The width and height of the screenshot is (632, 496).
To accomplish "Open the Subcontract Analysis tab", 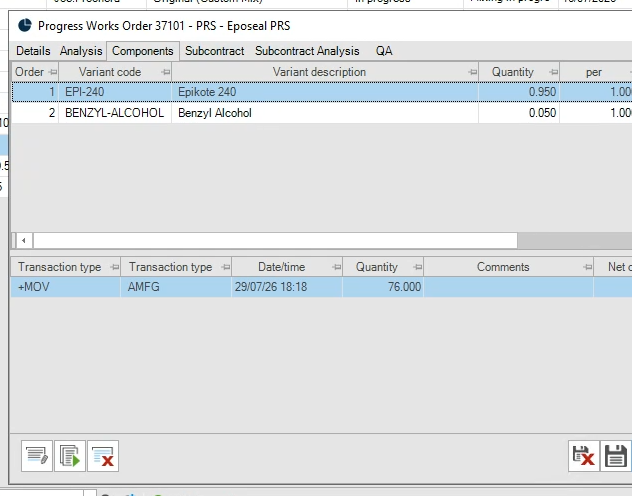I will coord(307,51).
